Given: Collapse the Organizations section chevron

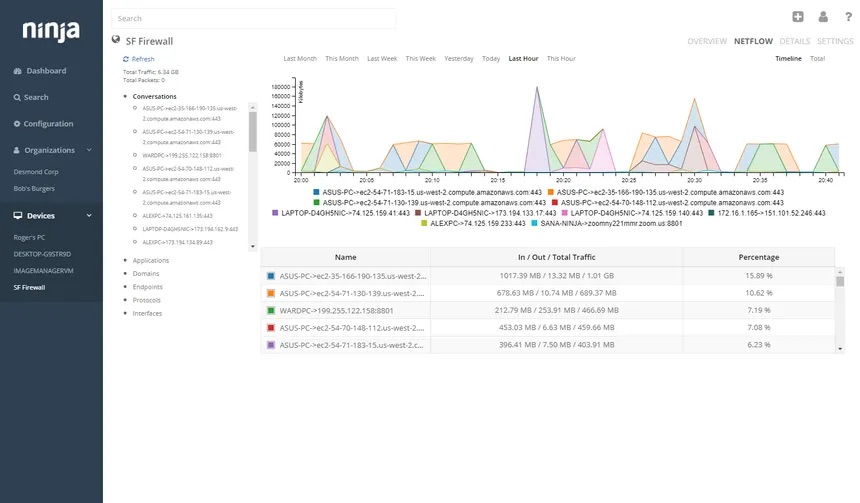Looking at the screenshot, I should [x=89, y=150].
